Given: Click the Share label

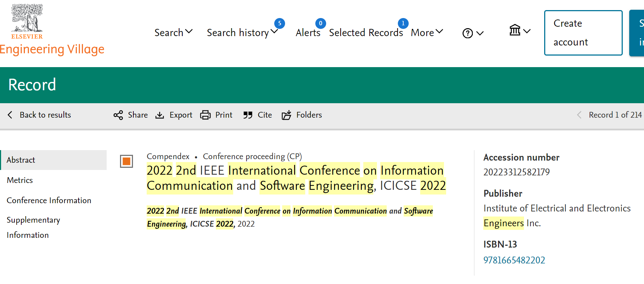Looking at the screenshot, I should point(138,115).
